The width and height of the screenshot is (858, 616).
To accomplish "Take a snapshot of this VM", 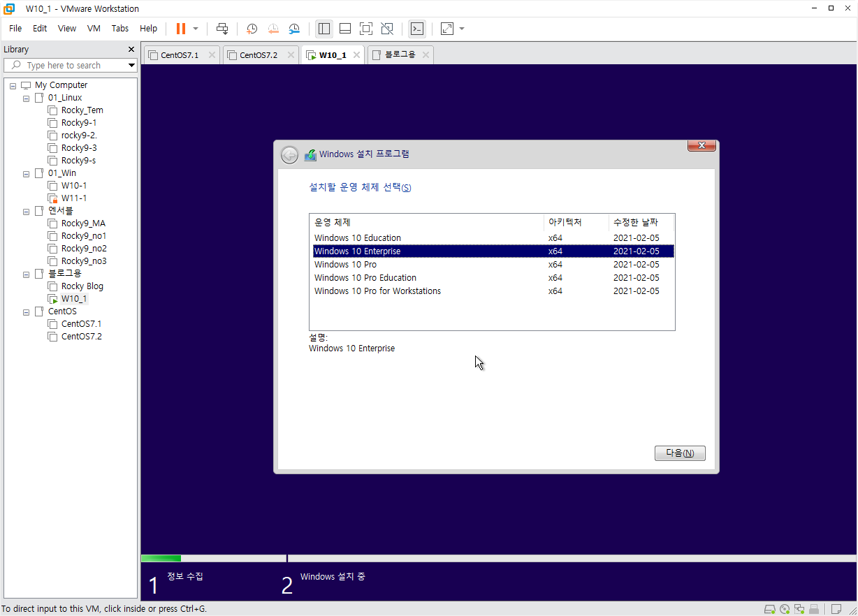I will (252, 29).
